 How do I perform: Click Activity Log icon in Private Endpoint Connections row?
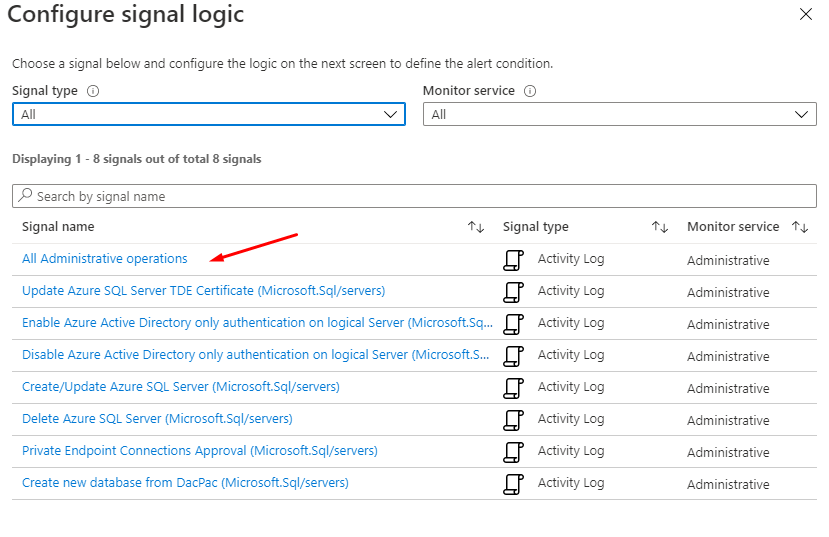tap(513, 453)
